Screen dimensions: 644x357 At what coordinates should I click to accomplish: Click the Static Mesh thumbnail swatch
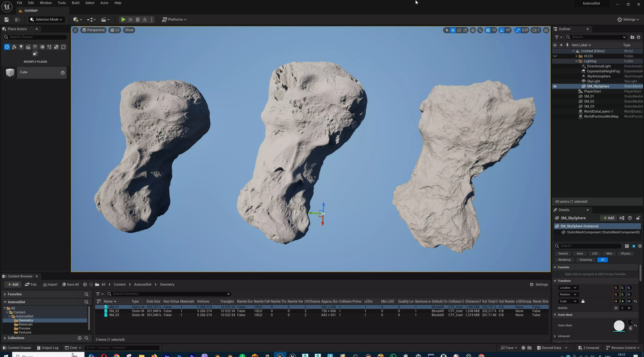(619, 326)
